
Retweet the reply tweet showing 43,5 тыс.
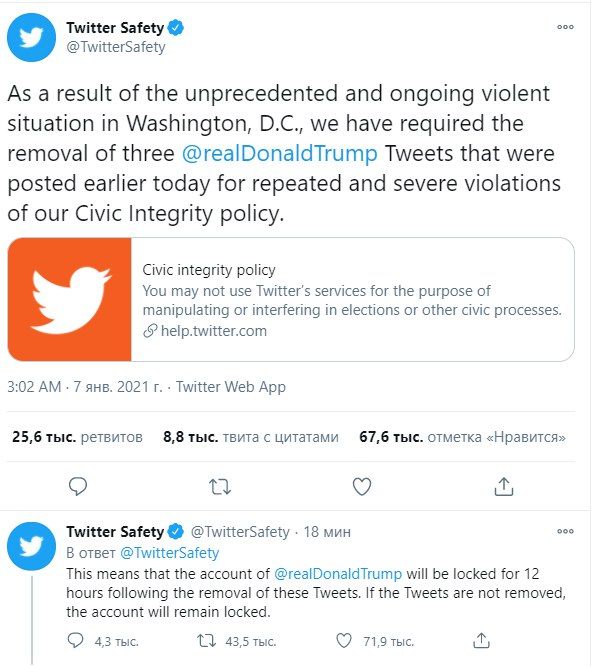coord(207,641)
